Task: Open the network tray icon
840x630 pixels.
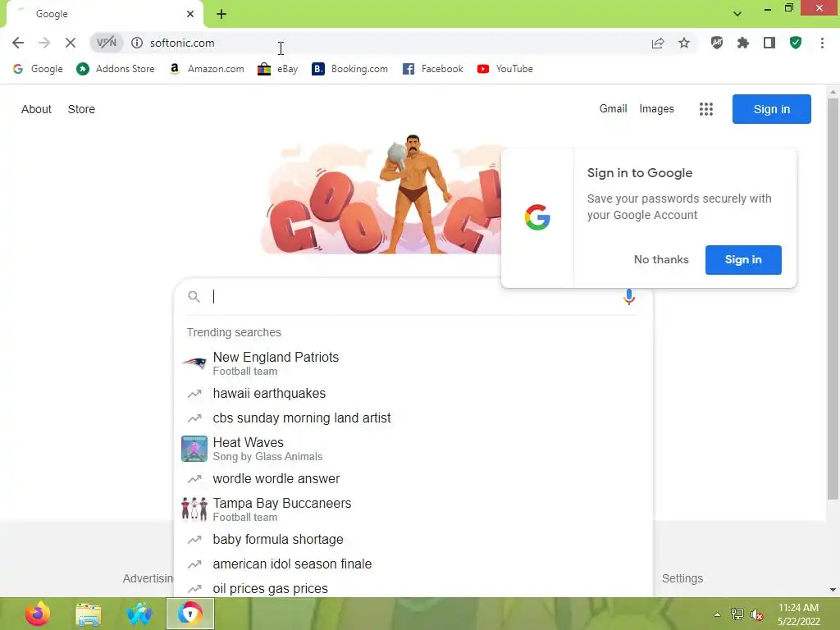Action: coord(737,614)
